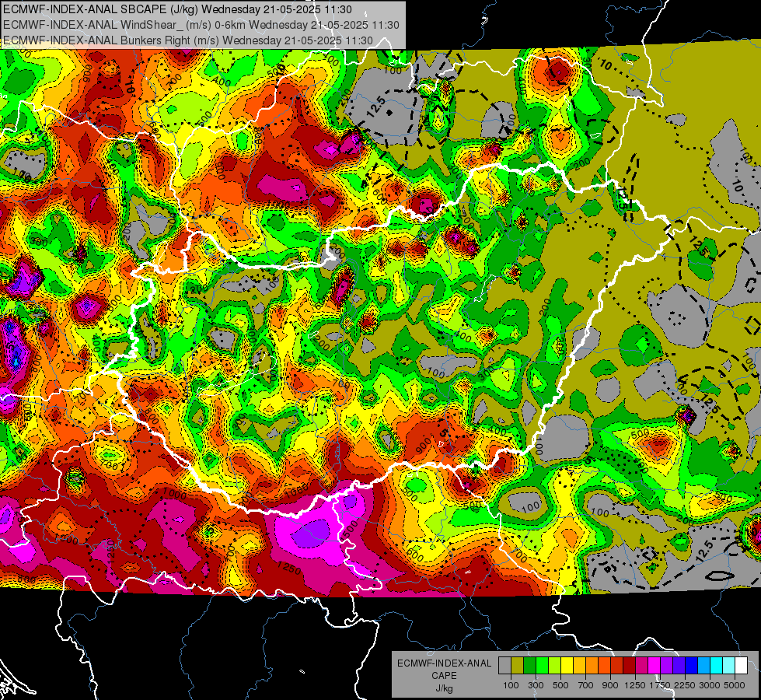The width and height of the screenshot is (761, 700).
Task: Select the olive legend swatch after 100
Action: 518,666
